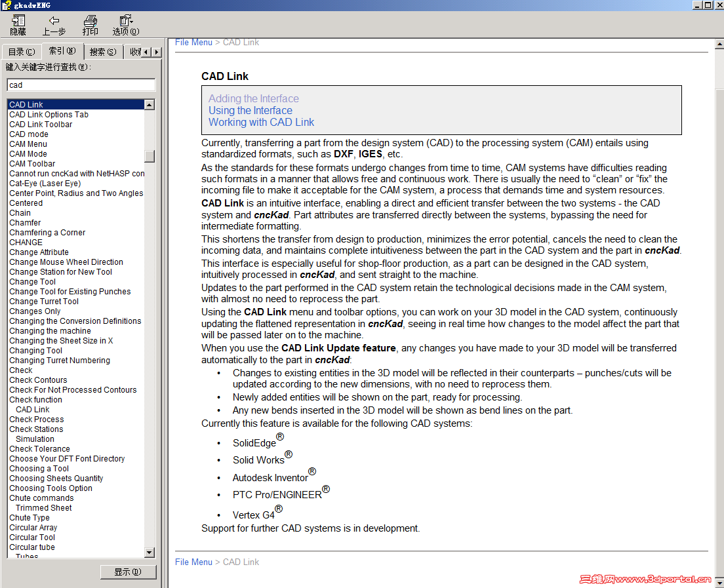Click 'File Menu' breadcrumb link at top
The image size is (724, 588).
coord(193,42)
